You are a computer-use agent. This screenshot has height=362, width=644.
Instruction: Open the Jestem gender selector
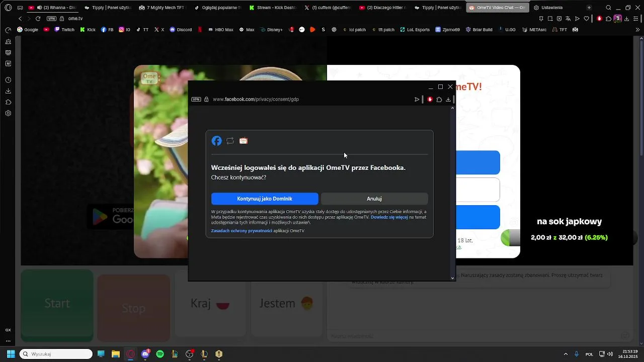click(286, 303)
